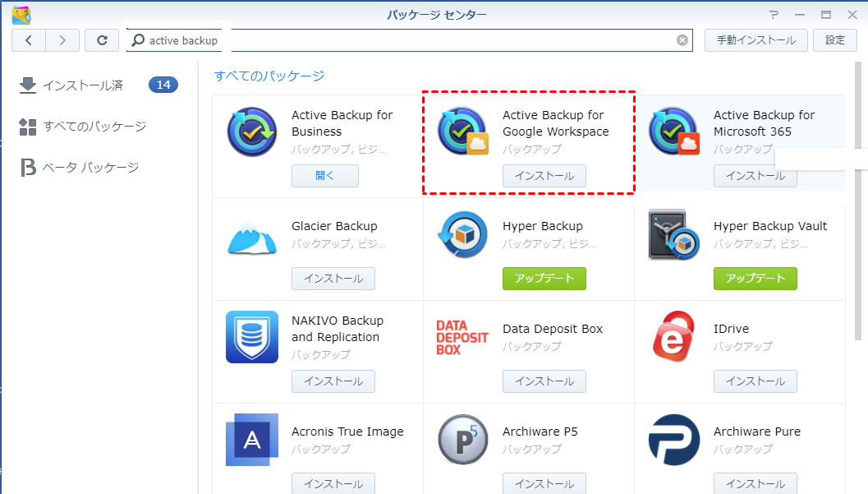Open Data Deposit Box package title

pyautogui.click(x=553, y=329)
